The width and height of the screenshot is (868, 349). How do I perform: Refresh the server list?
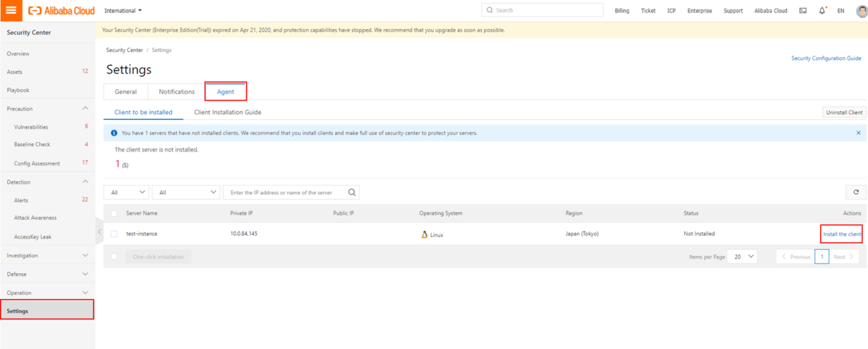(x=856, y=192)
